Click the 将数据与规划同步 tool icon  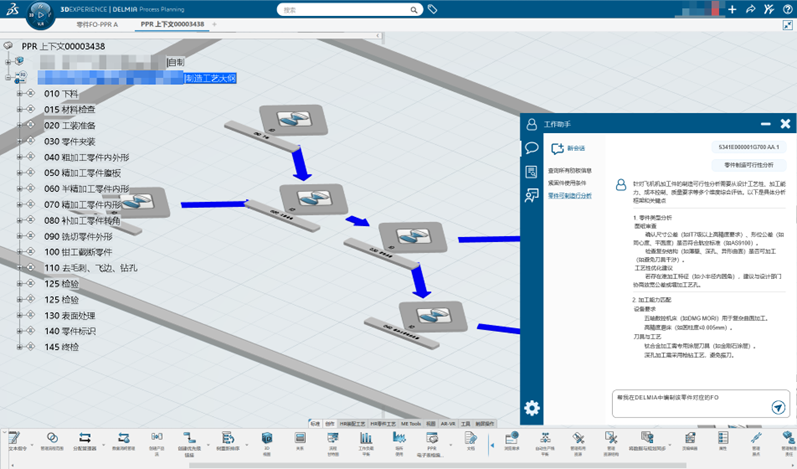pos(647,438)
